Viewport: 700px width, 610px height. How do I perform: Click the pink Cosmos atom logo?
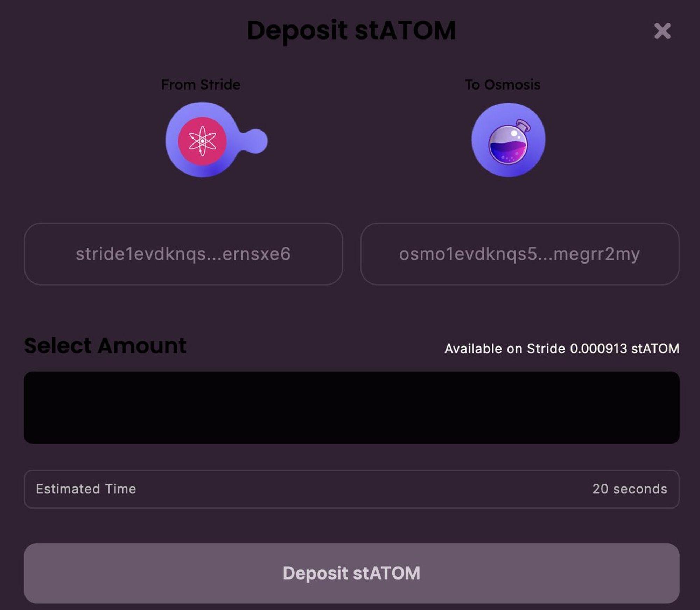(x=202, y=141)
